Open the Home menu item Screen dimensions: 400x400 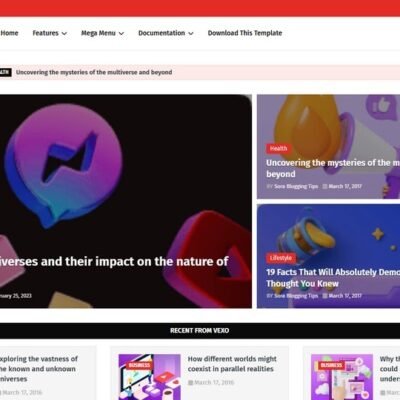click(x=9, y=33)
